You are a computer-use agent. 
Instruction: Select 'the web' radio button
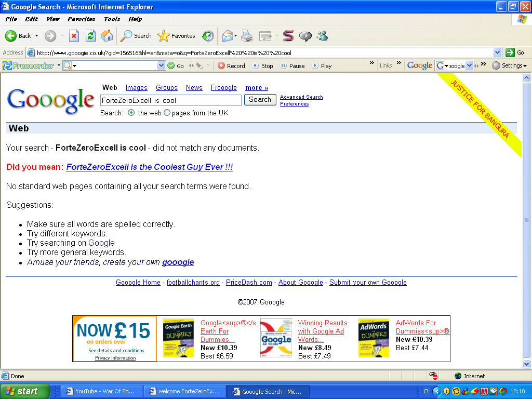tap(131, 113)
